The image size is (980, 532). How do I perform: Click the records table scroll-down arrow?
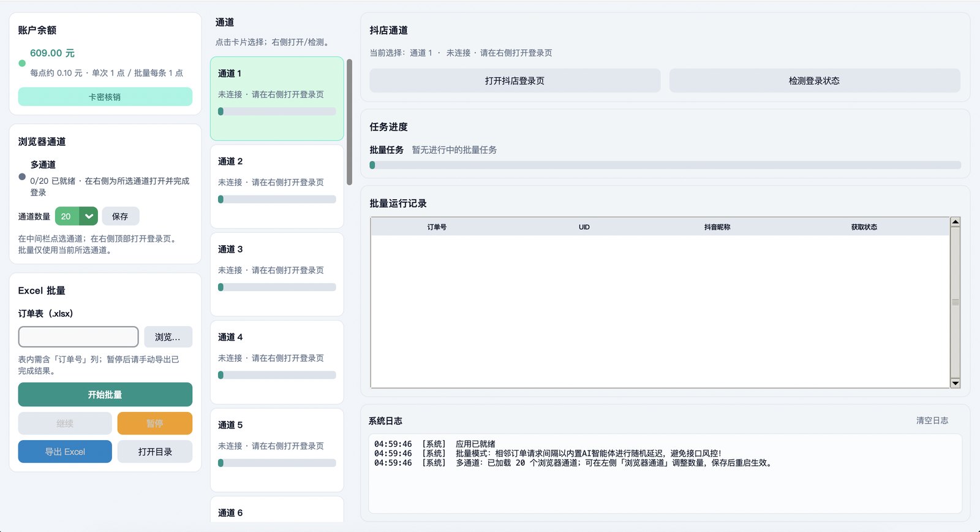(956, 383)
